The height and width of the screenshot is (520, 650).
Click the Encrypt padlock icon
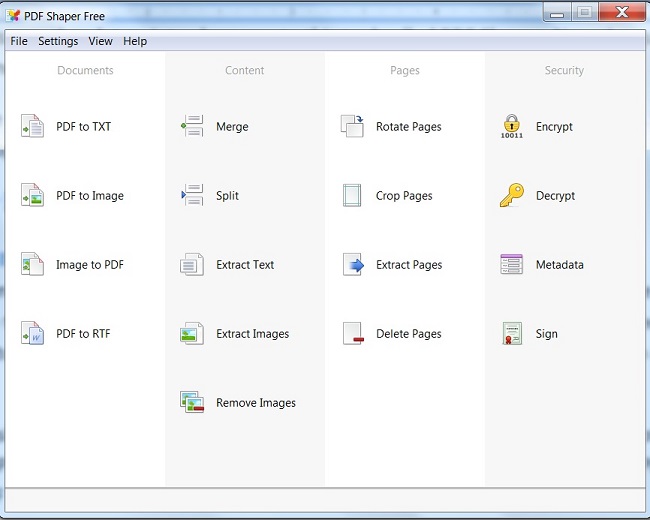pyautogui.click(x=512, y=126)
